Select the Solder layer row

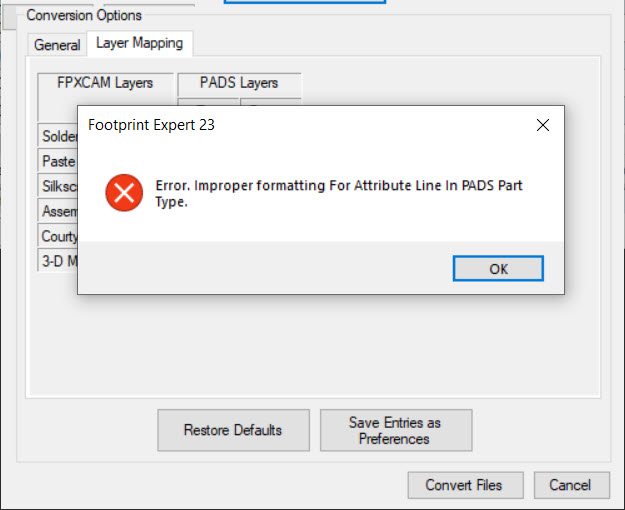(58, 136)
